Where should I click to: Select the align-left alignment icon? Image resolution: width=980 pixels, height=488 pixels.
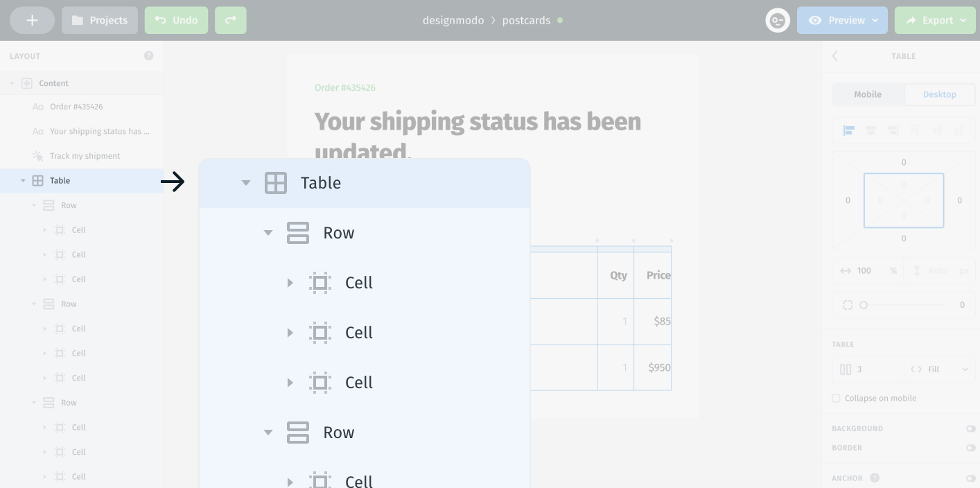(x=849, y=130)
